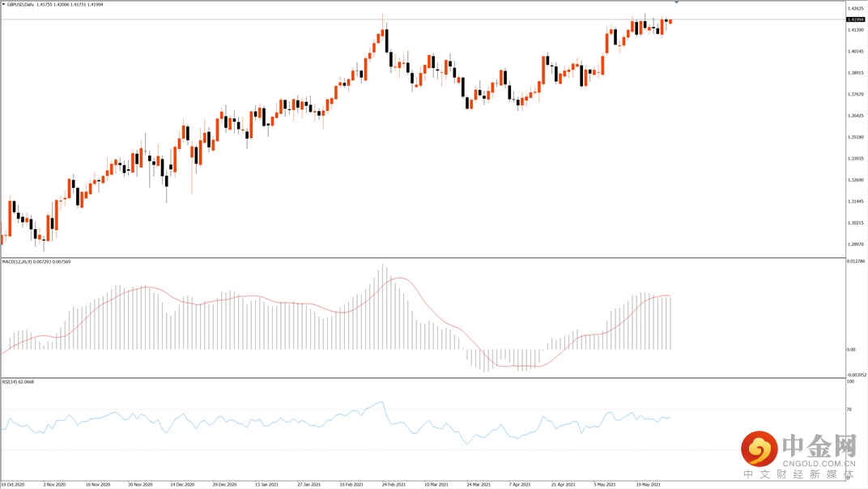Select the blue RSI line peak near February
This screenshot has width=868, height=489.
coord(381,402)
